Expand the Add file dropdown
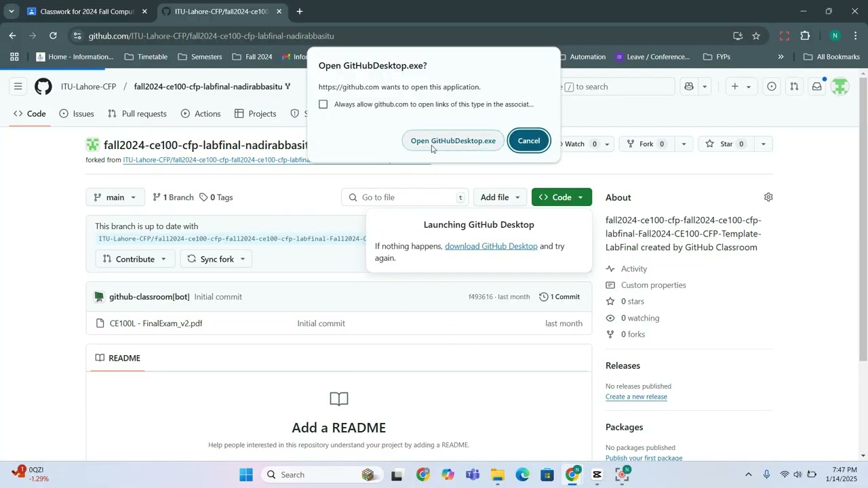The image size is (868, 488). pyautogui.click(x=500, y=197)
